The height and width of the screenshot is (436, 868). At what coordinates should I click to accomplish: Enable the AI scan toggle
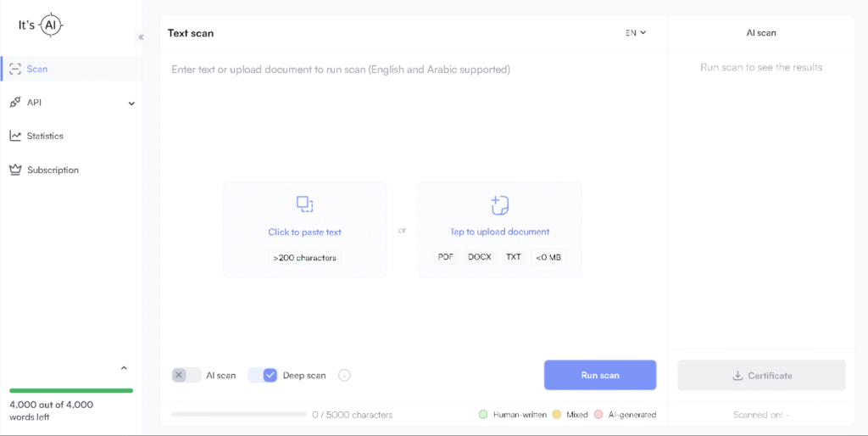[x=186, y=375]
